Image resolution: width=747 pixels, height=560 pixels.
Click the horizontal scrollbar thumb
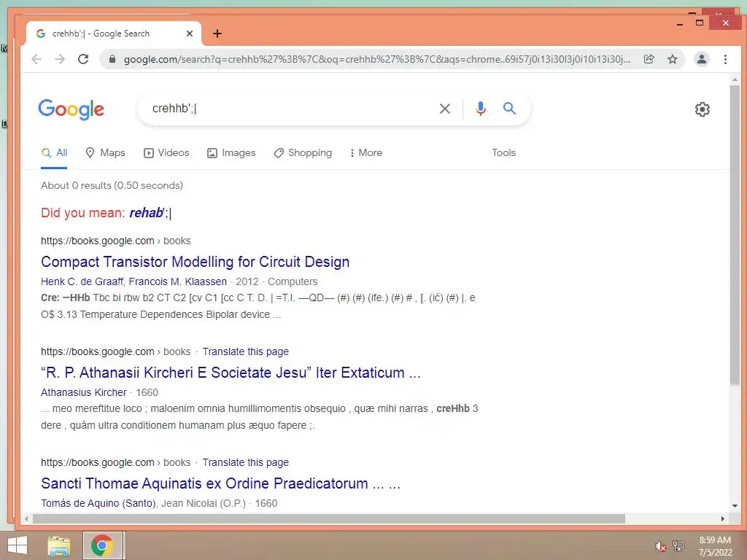point(329,518)
